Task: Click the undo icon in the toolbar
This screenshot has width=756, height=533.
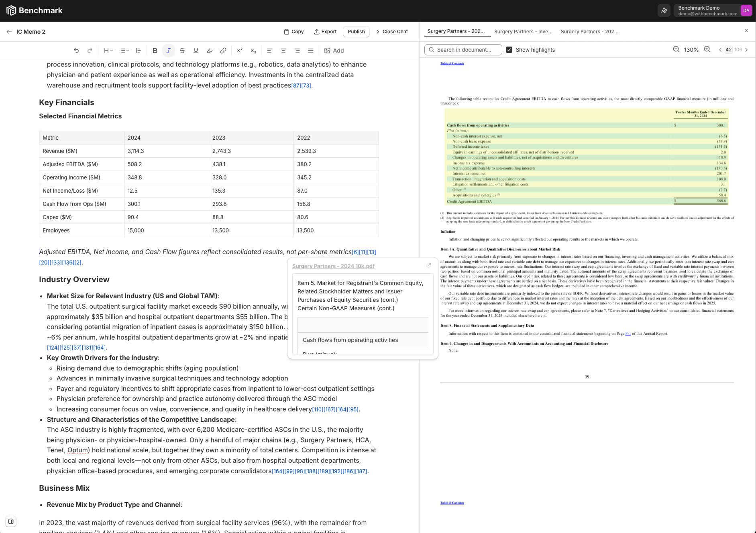Action: pyautogui.click(x=76, y=51)
